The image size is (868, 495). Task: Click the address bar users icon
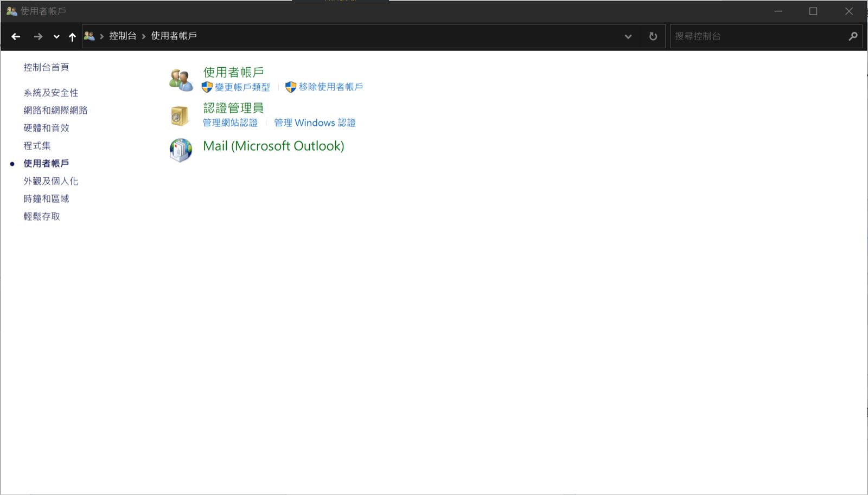[x=90, y=36]
